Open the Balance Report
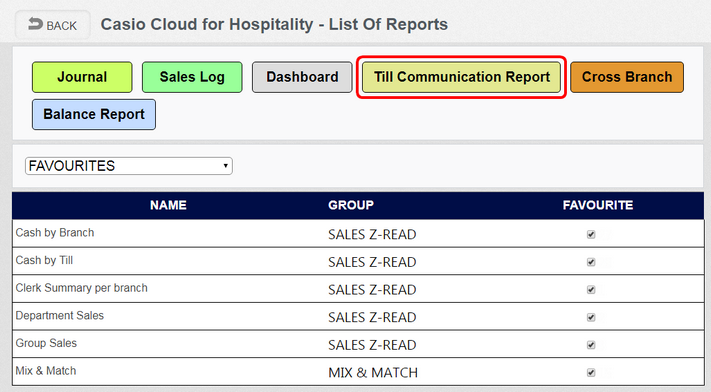Viewport: 711px width, 392px height. pyautogui.click(x=94, y=114)
